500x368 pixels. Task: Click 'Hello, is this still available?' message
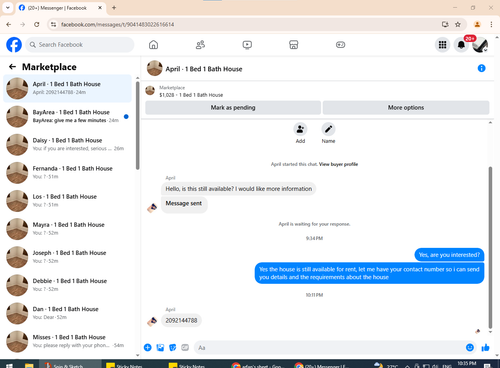pyautogui.click(x=239, y=189)
